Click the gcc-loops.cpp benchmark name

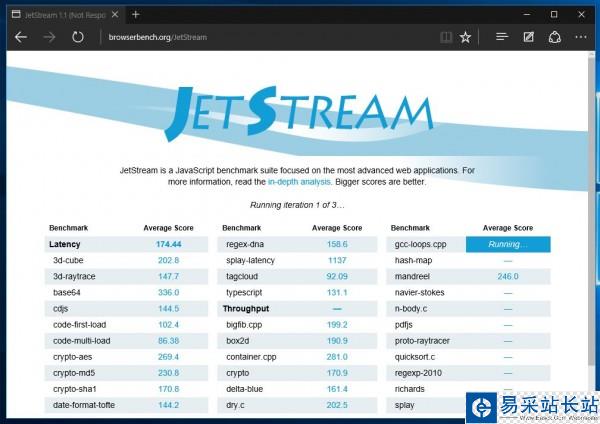coord(421,245)
